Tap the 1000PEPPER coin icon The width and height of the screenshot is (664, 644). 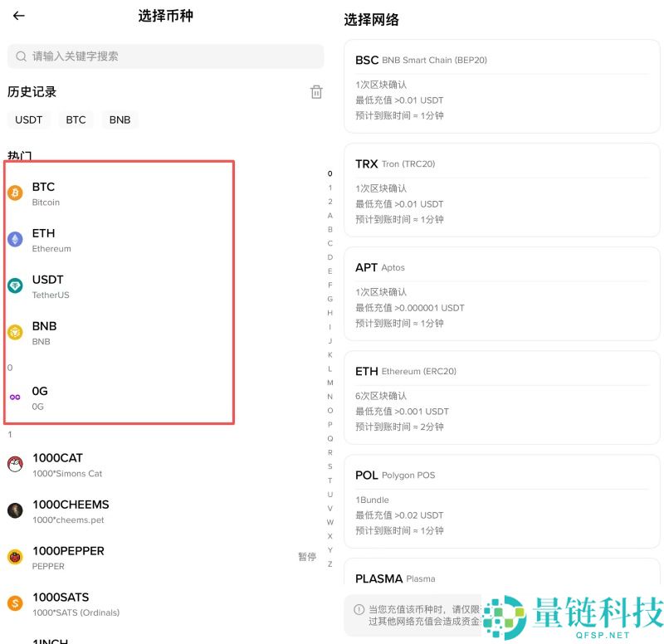click(15, 557)
